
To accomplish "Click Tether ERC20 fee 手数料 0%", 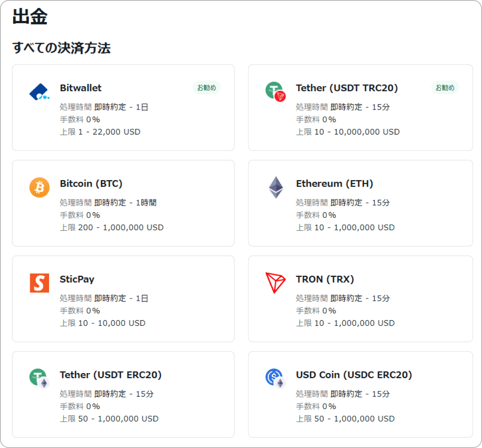I will click(80, 406).
